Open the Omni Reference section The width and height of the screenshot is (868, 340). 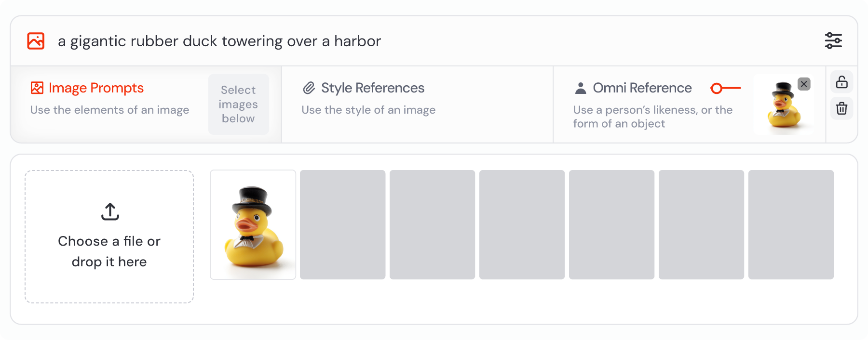pyautogui.click(x=642, y=88)
